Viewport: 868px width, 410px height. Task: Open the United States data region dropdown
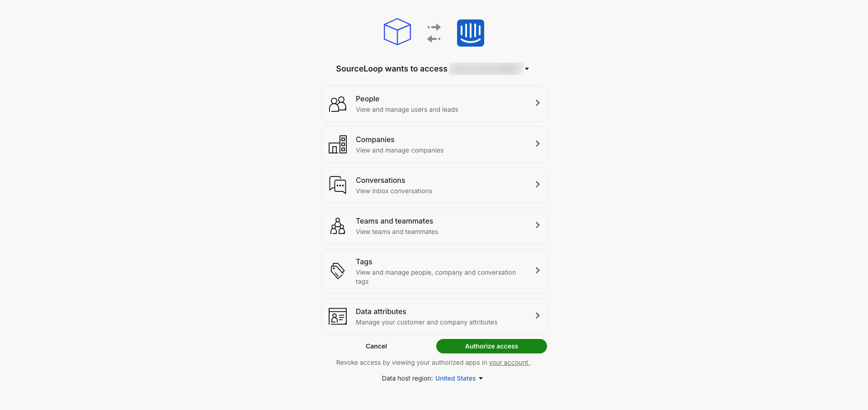(x=459, y=378)
